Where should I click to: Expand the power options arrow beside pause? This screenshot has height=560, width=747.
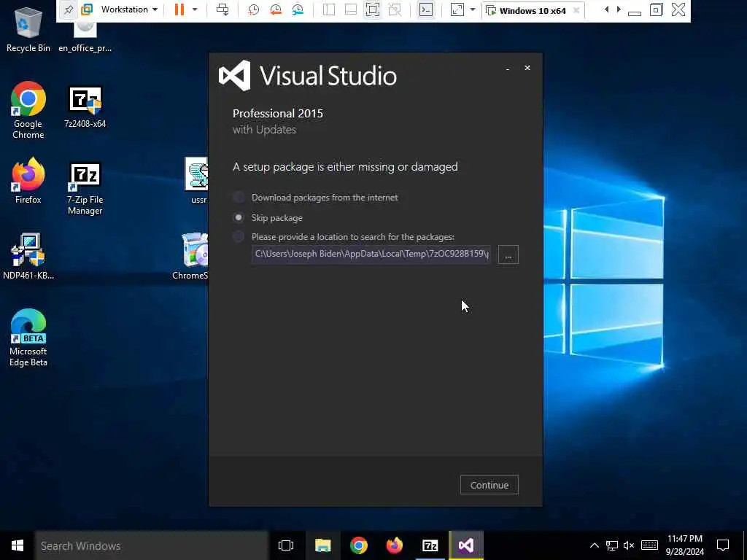[x=195, y=9]
